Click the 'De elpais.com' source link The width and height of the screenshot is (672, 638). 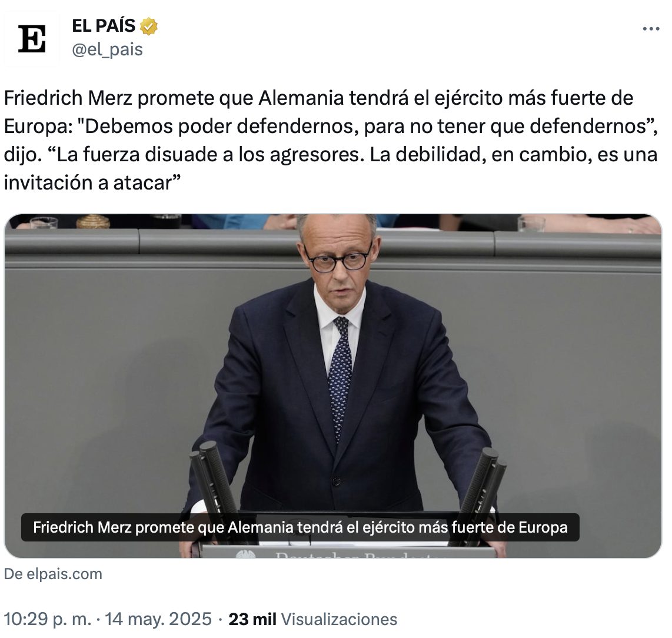[53, 574]
